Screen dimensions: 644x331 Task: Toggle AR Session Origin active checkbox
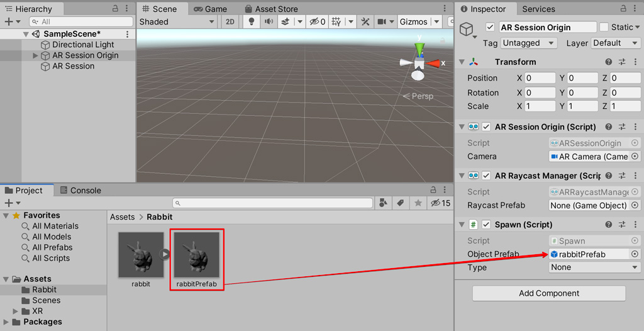pos(489,27)
